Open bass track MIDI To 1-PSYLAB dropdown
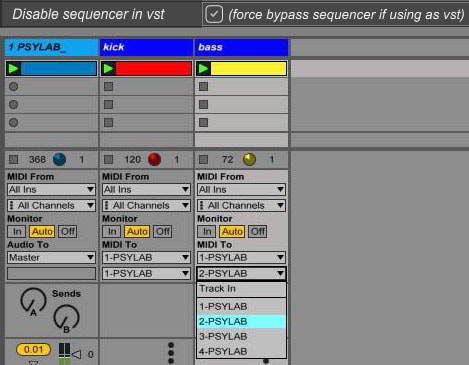The width and height of the screenshot is (469, 365). point(241,257)
